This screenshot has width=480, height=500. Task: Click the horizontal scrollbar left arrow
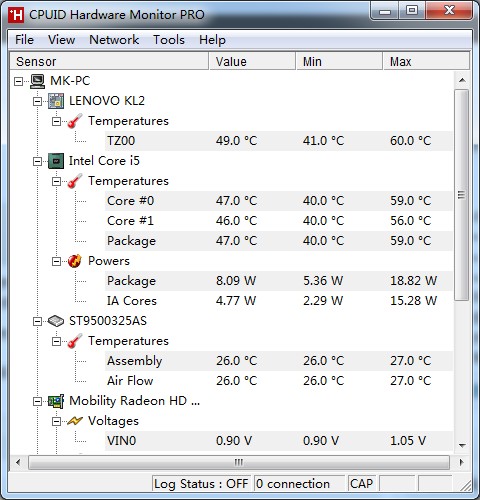click(x=18, y=462)
